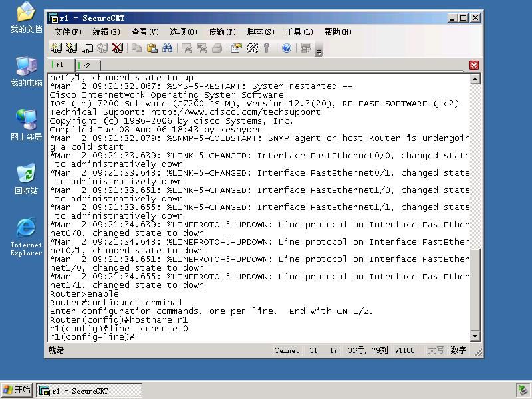
Task: Open the 查看(V) menu
Action: (145, 32)
